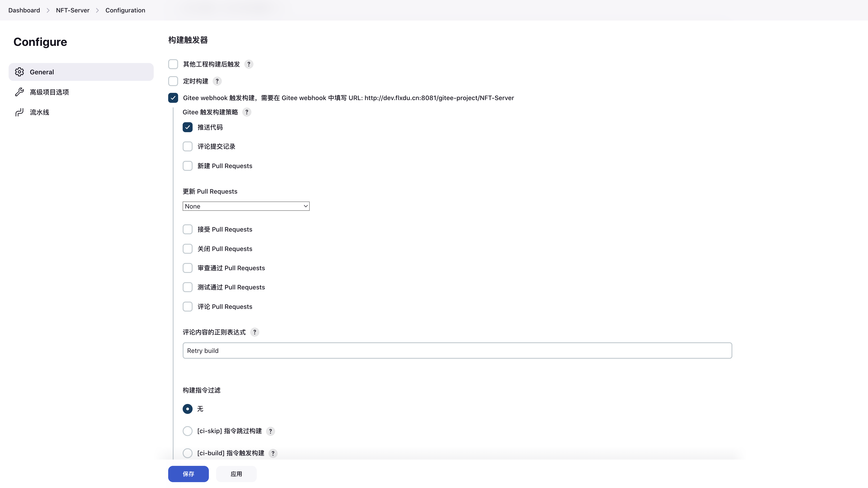The width and height of the screenshot is (868, 488).
Task: Open help for 评论内容的正则表达式
Action: (x=255, y=332)
